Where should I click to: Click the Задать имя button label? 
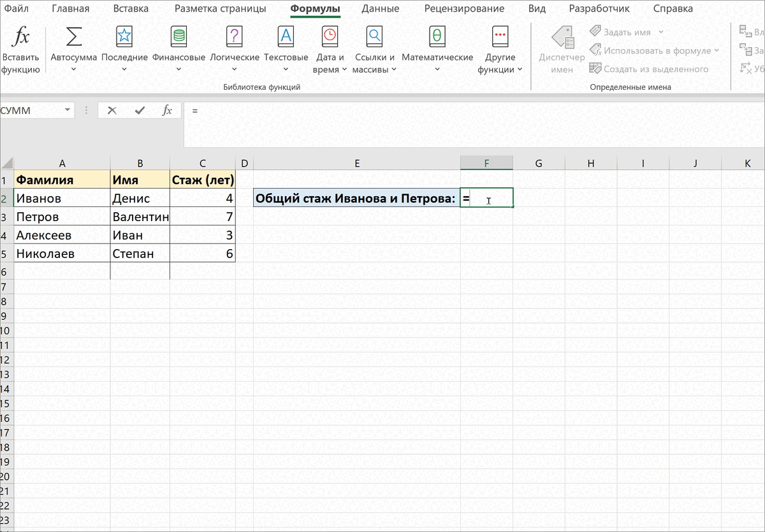(627, 32)
